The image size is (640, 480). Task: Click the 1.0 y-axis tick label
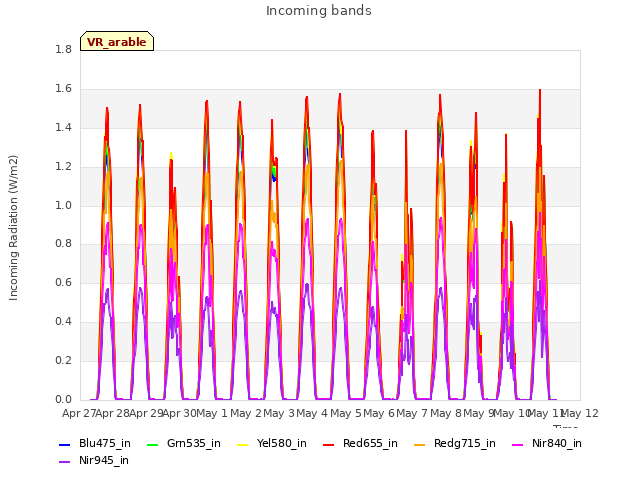[x=63, y=205]
